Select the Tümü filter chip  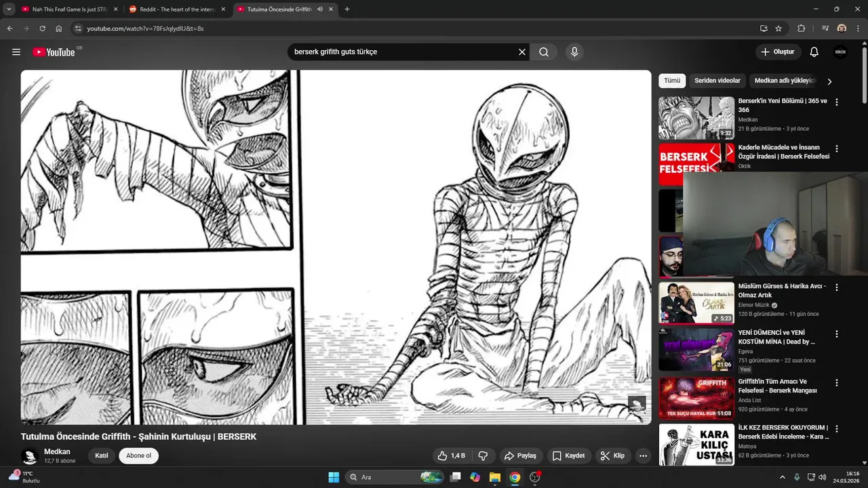point(672,81)
